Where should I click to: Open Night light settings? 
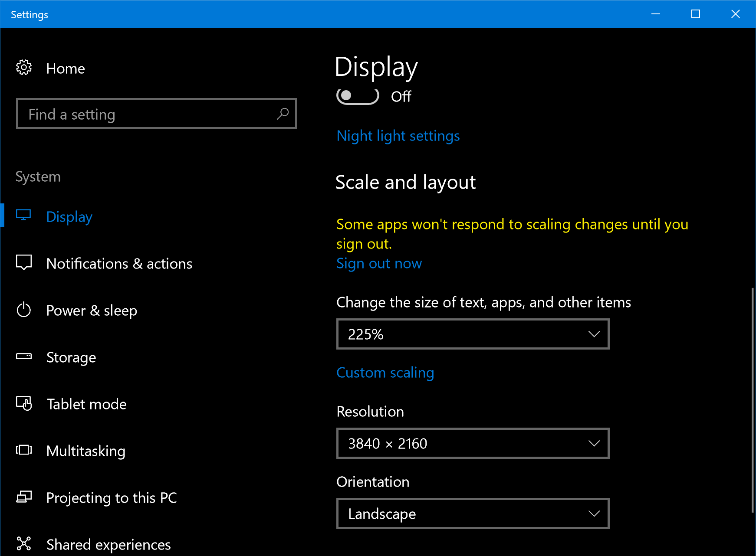coord(398,136)
